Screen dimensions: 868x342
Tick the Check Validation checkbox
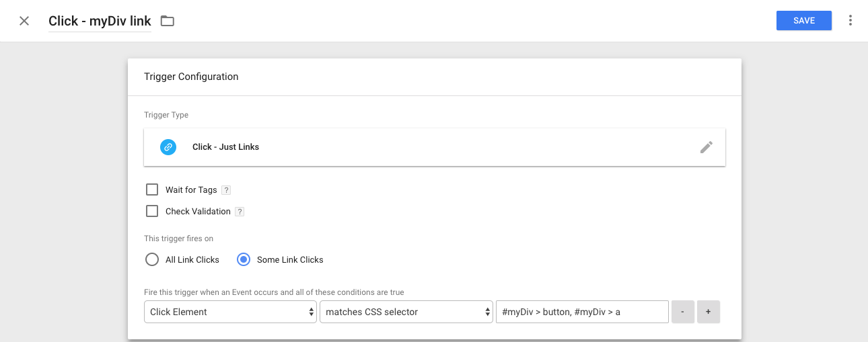152,212
